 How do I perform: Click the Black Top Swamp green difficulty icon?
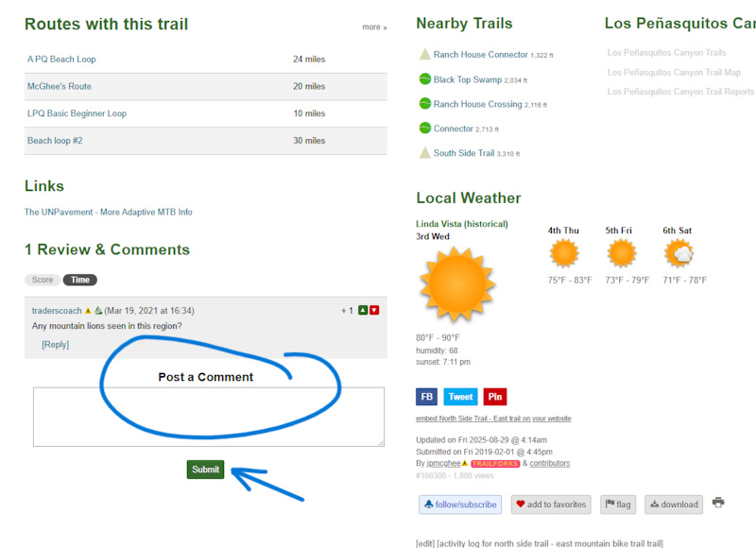(424, 78)
